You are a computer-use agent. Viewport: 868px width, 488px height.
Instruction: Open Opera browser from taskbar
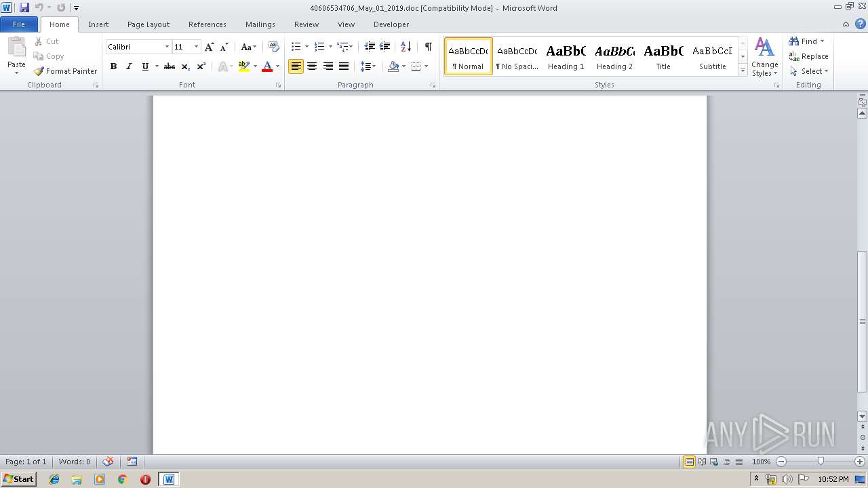[145, 479]
